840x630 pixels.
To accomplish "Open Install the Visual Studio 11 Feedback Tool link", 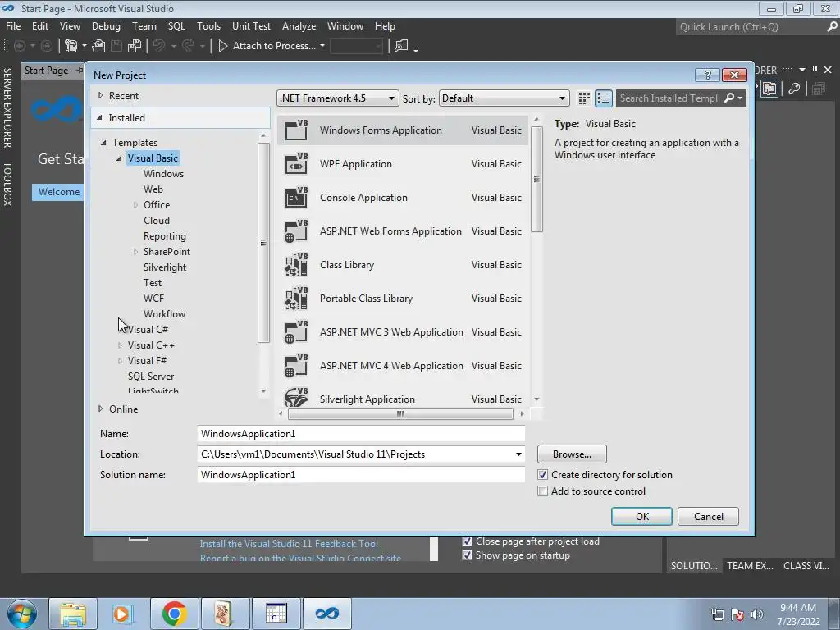I will [289, 544].
